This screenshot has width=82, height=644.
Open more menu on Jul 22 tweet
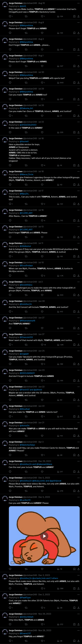click(x=78, y=122)
